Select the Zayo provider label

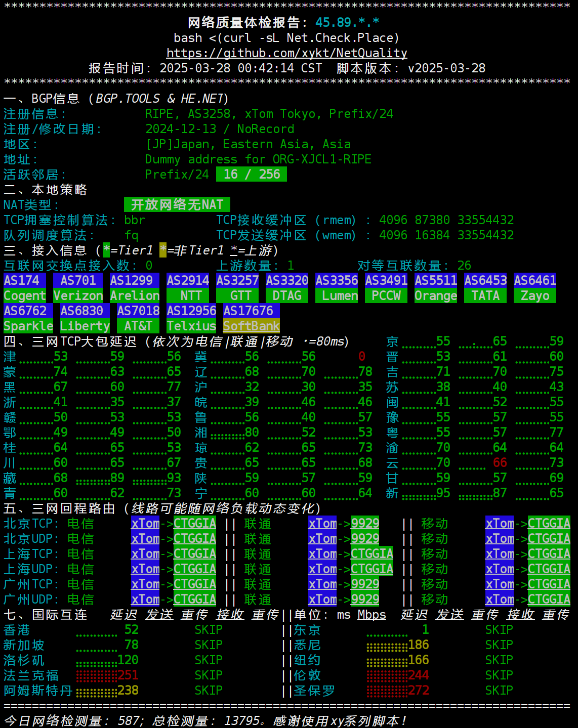pos(535,296)
